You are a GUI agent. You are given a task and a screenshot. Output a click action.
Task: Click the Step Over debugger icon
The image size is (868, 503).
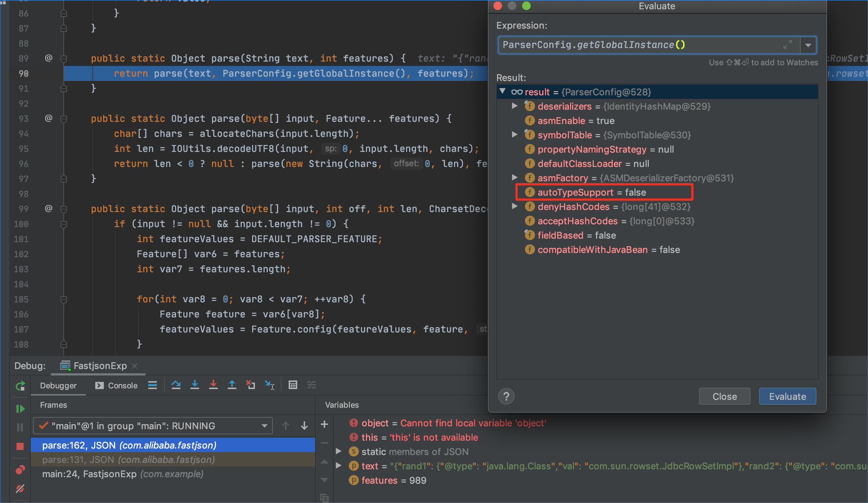(x=176, y=385)
